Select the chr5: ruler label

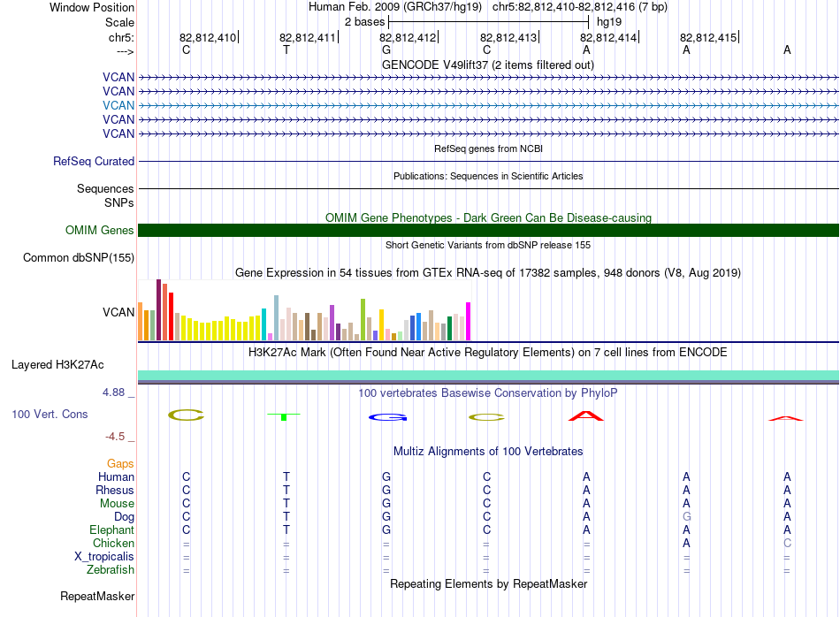121,37
